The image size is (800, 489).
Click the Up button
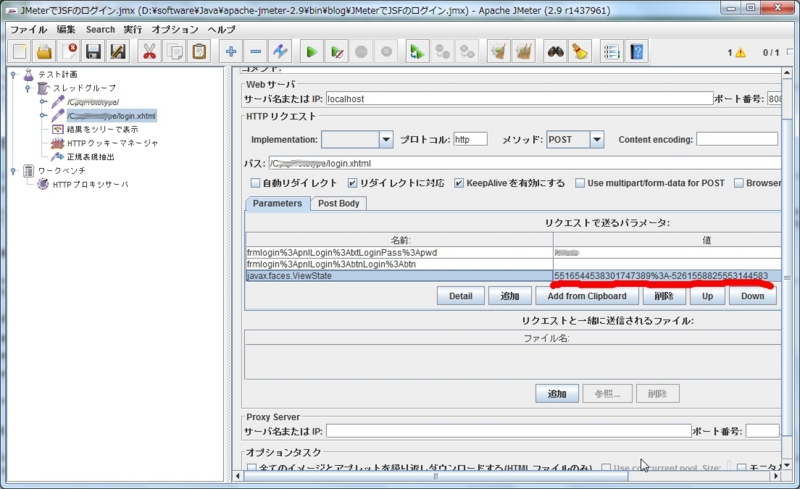[707, 296]
